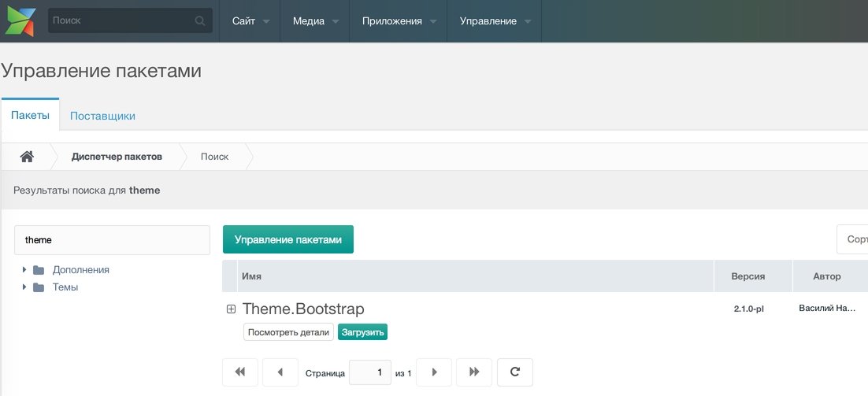Viewport: 868px width, 396px height.
Task: Open the Медиа menu
Action: pos(315,21)
